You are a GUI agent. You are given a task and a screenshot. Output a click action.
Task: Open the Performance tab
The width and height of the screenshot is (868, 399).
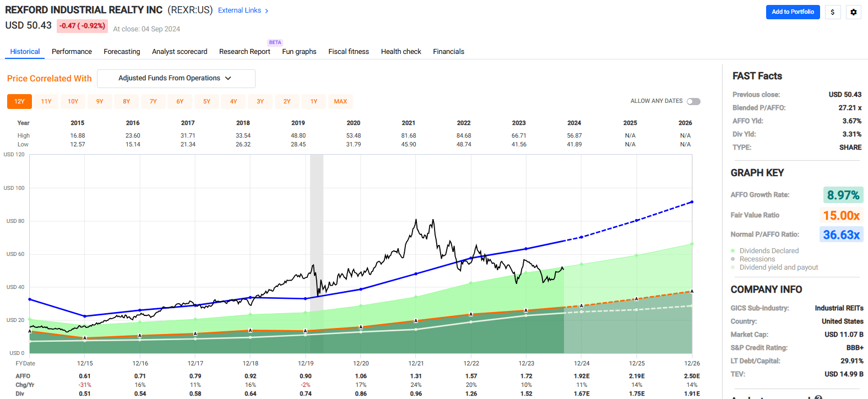(x=72, y=52)
